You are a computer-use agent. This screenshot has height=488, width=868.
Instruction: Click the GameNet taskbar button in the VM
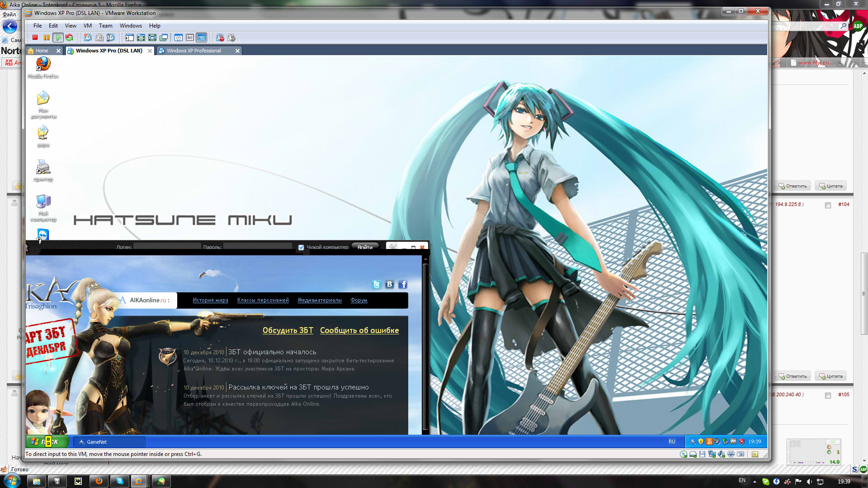[x=109, y=442]
